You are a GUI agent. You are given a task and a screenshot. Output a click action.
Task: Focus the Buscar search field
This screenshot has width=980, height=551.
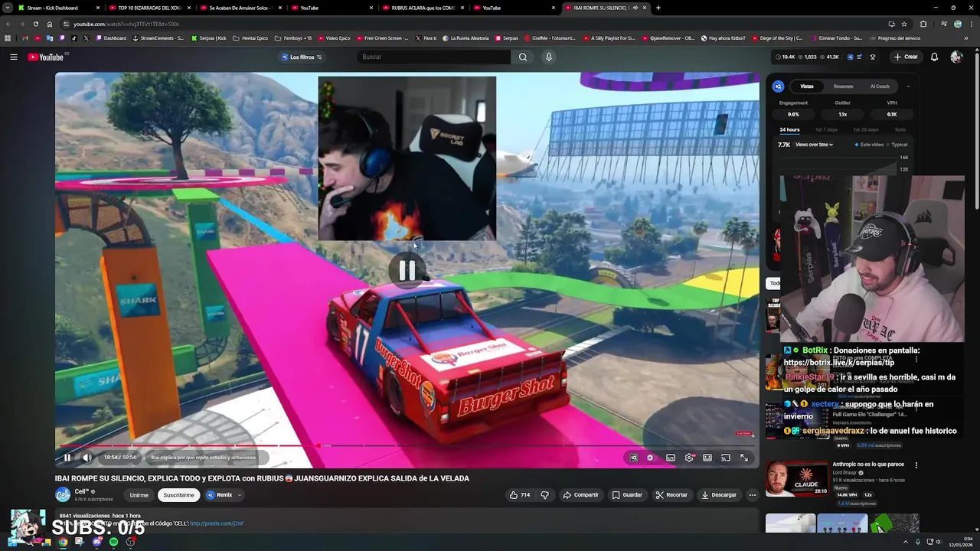pyautogui.click(x=433, y=57)
